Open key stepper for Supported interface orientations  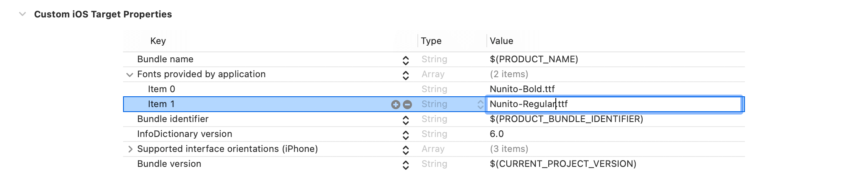pos(406,150)
